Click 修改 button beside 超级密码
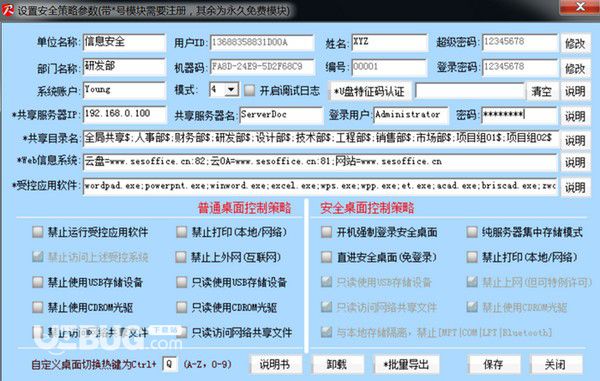600x381 pixels. pos(575,43)
